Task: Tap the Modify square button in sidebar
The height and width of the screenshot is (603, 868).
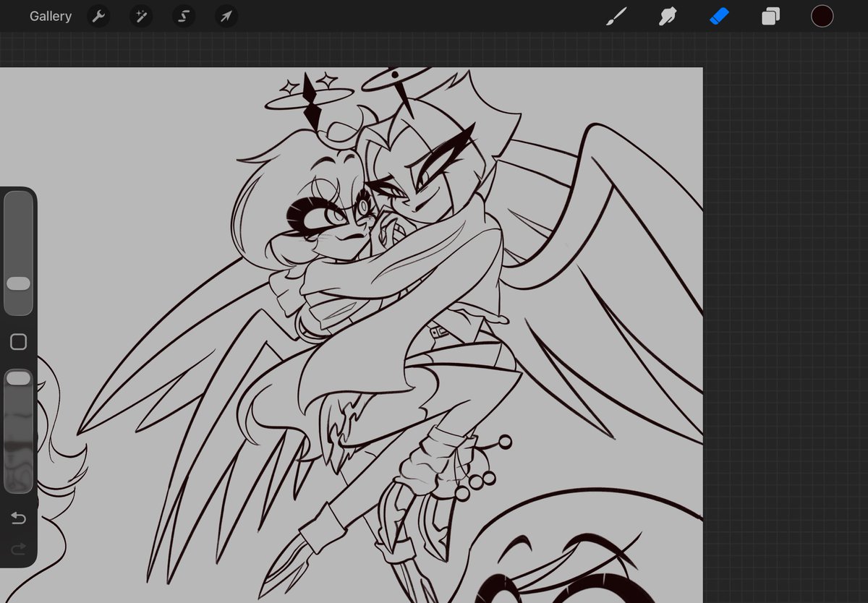Action: tap(18, 342)
